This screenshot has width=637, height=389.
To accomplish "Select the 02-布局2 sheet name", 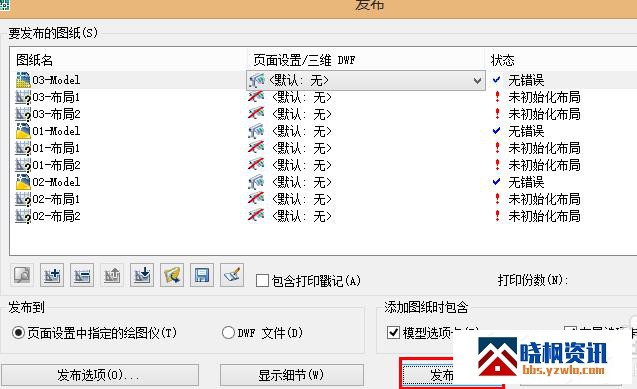I will [56, 216].
